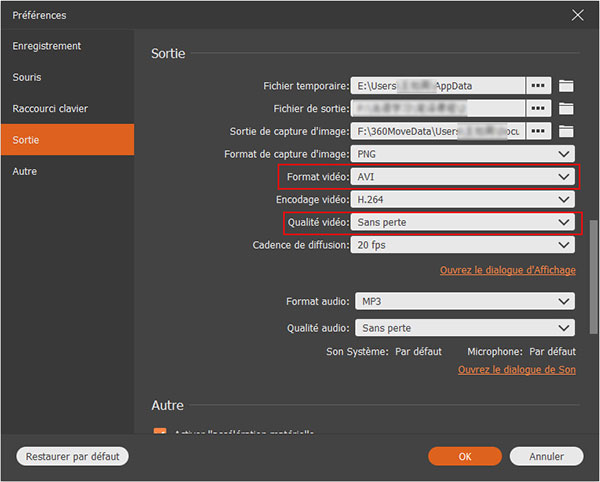Expand the Format de capture d'image dropdown
The height and width of the screenshot is (482, 600).
tap(463, 154)
